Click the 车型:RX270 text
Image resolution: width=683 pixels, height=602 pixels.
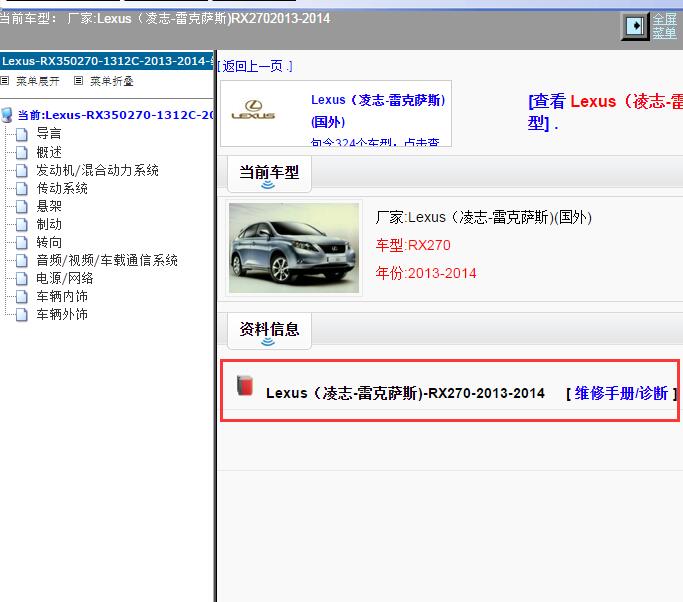tap(413, 245)
